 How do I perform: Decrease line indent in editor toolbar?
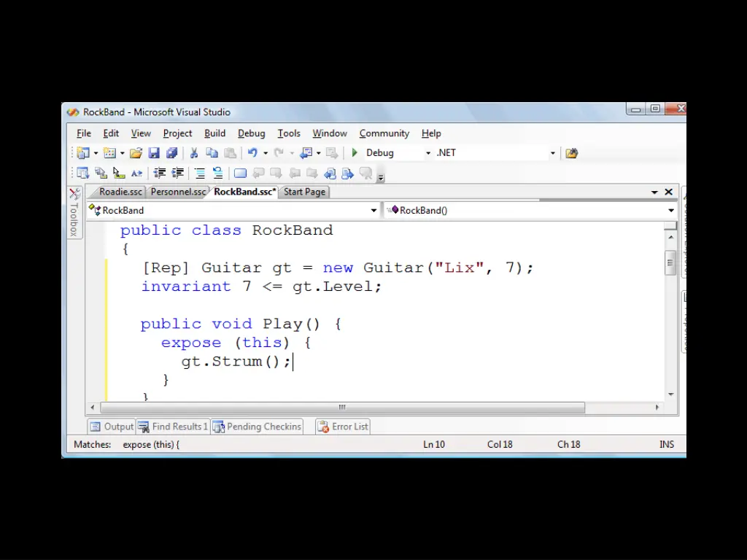coord(159,174)
